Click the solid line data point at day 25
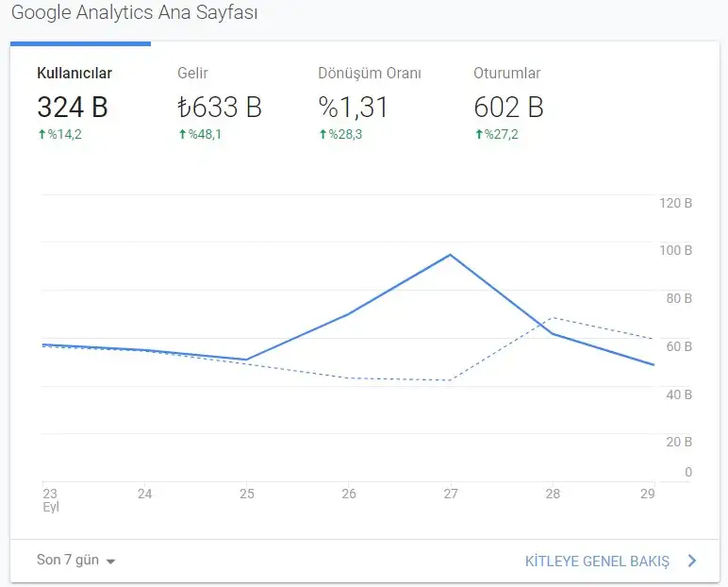728x587 pixels. click(x=246, y=360)
